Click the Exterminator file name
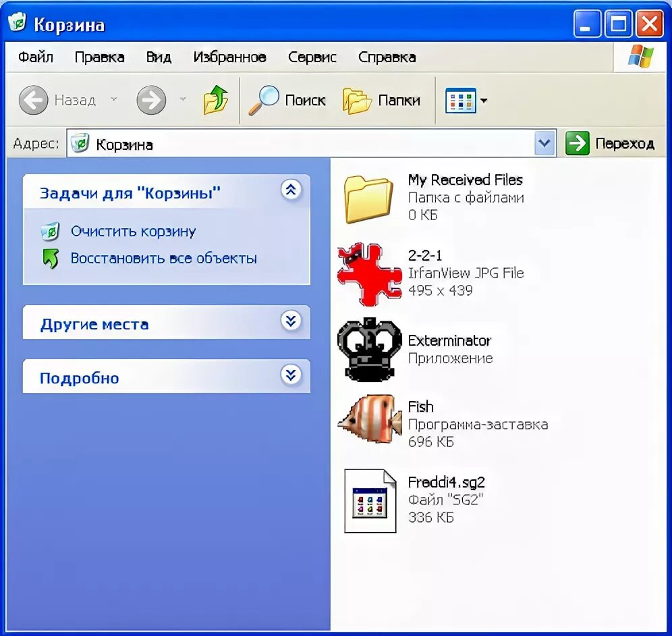This screenshot has height=636, width=672. 449,340
